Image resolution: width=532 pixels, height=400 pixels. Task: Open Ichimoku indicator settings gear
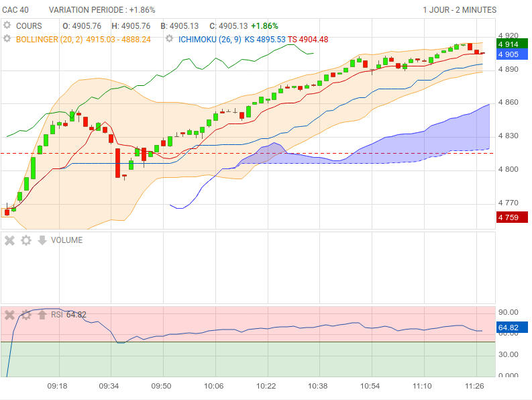pos(169,39)
